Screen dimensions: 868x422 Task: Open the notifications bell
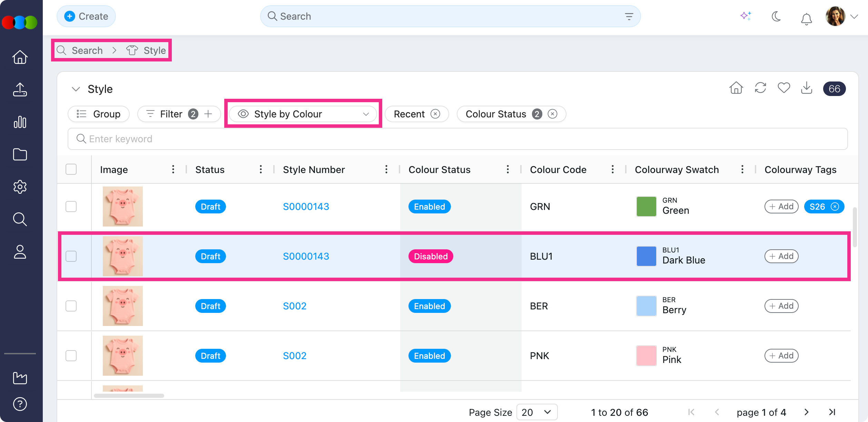click(x=806, y=19)
